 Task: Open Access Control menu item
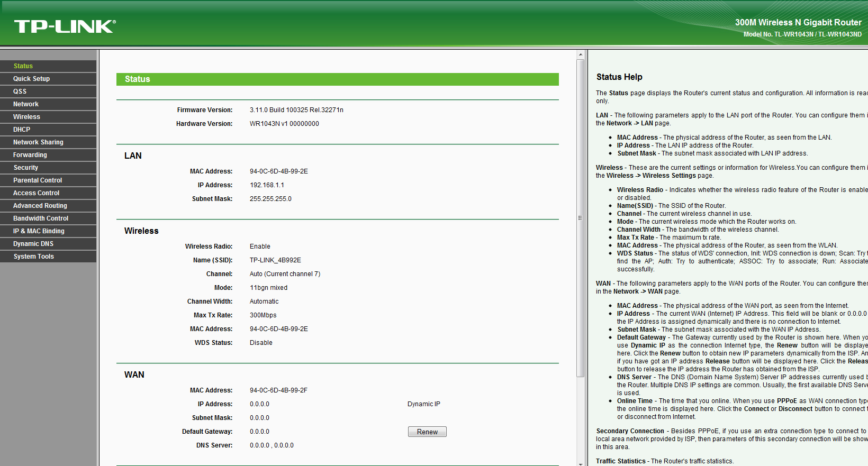48,193
